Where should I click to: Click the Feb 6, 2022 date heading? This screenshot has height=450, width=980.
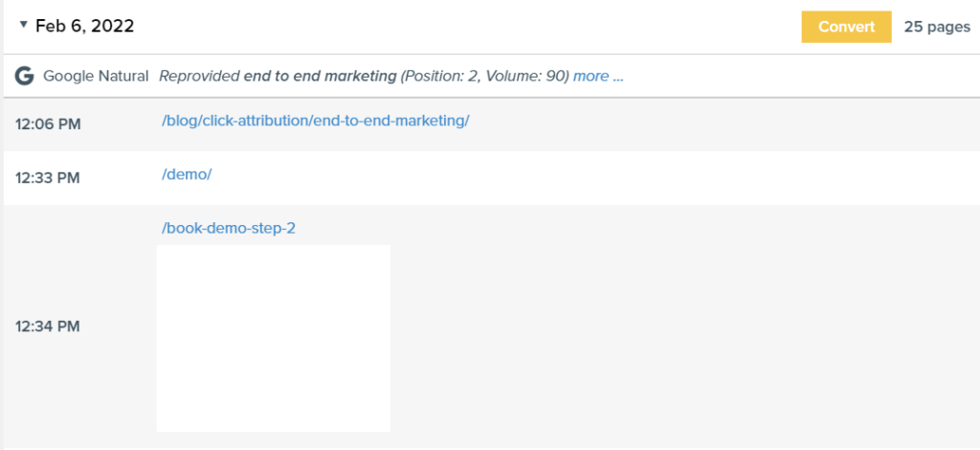[x=84, y=26]
